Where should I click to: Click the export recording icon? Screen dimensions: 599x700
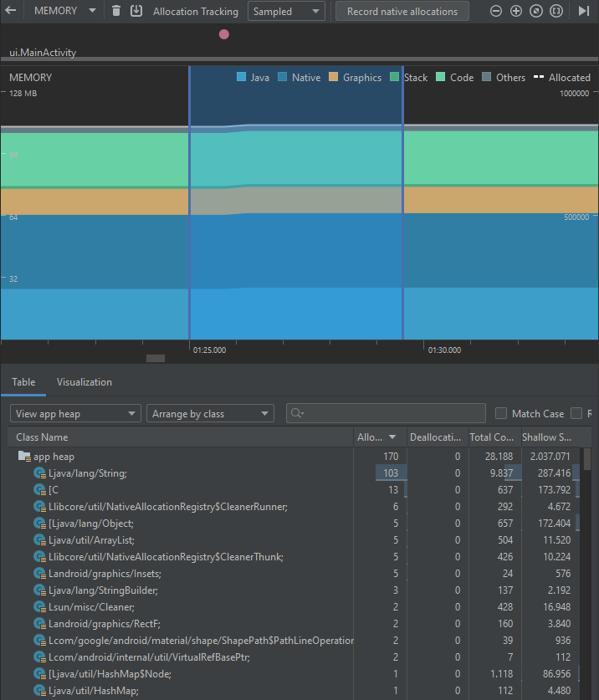pyautogui.click(x=136, y=11)
